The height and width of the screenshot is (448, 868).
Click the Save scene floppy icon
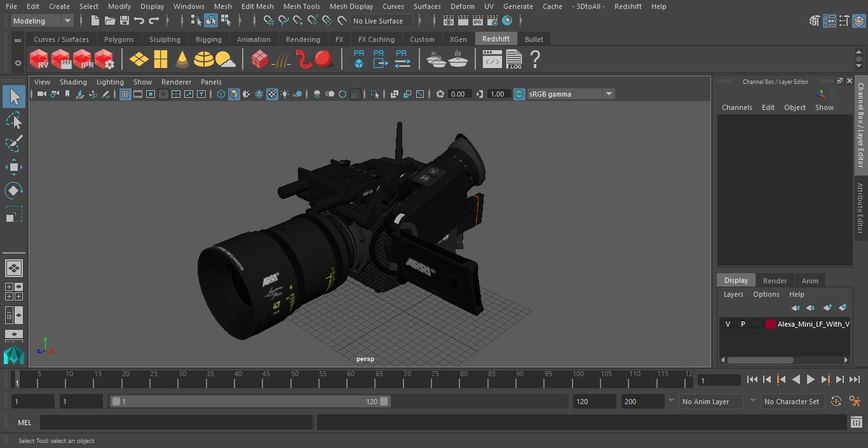click(x=125, y=21)
